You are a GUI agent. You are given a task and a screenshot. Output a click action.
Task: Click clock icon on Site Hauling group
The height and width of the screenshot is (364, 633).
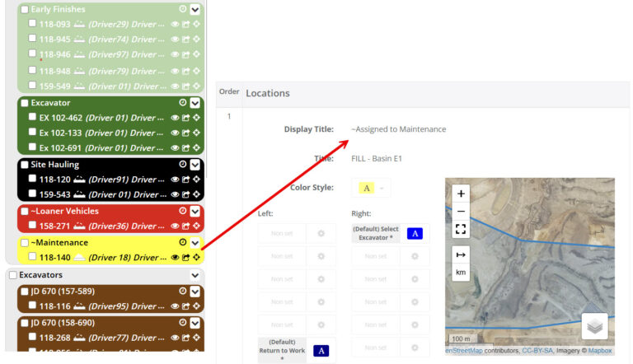[183, 164]
